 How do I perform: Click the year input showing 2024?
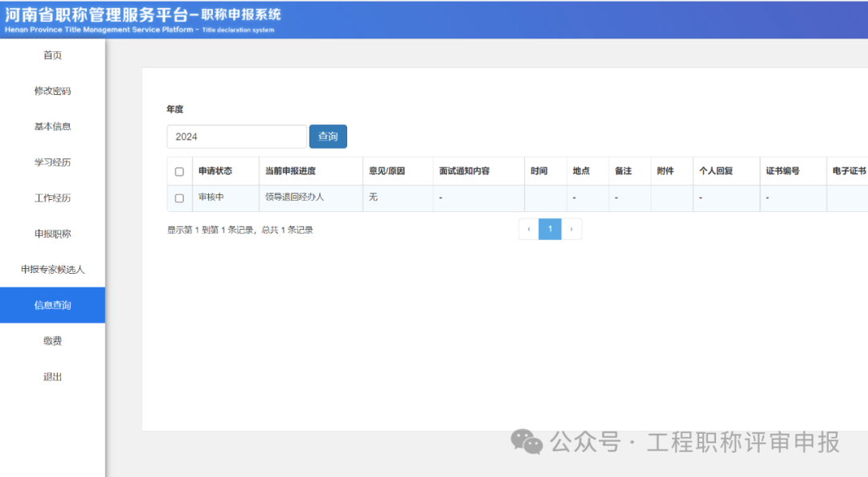click(x=235, y=137)
